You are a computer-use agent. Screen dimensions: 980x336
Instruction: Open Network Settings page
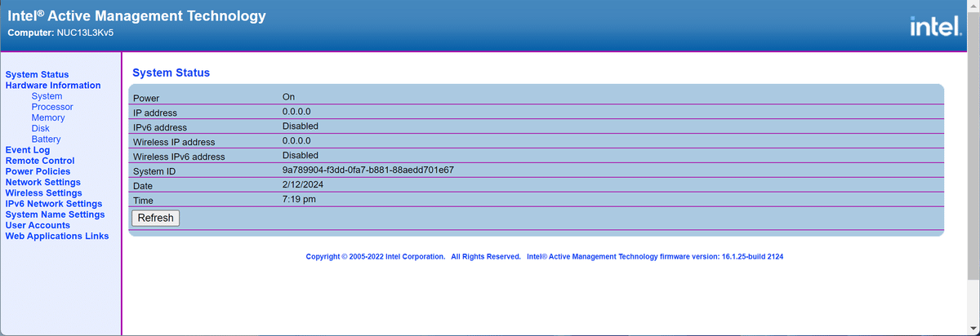[x=43, y=182]
